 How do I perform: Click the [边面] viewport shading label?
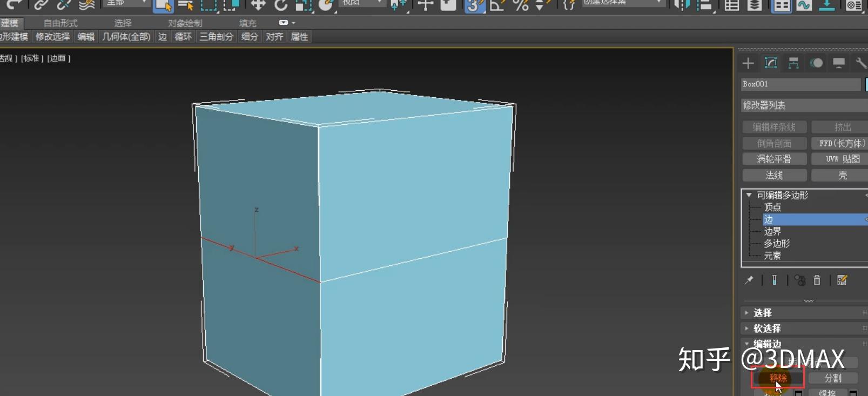[x=58, y=58]
